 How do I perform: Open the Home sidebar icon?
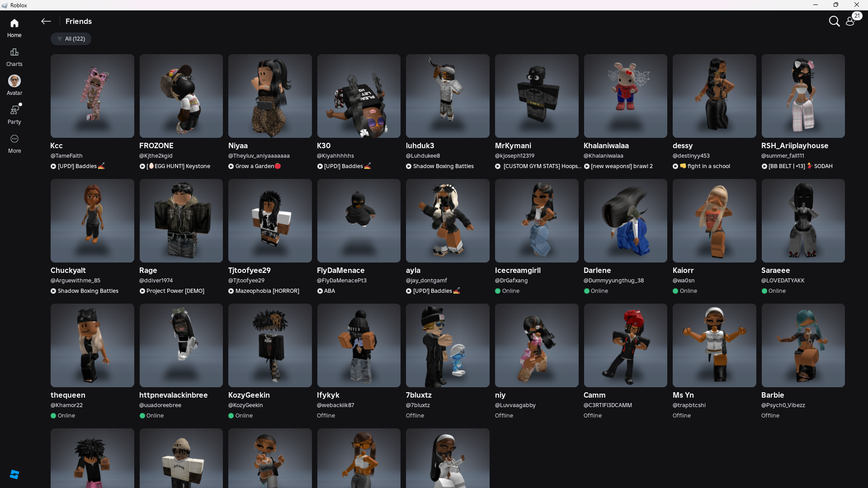[14, 23]
